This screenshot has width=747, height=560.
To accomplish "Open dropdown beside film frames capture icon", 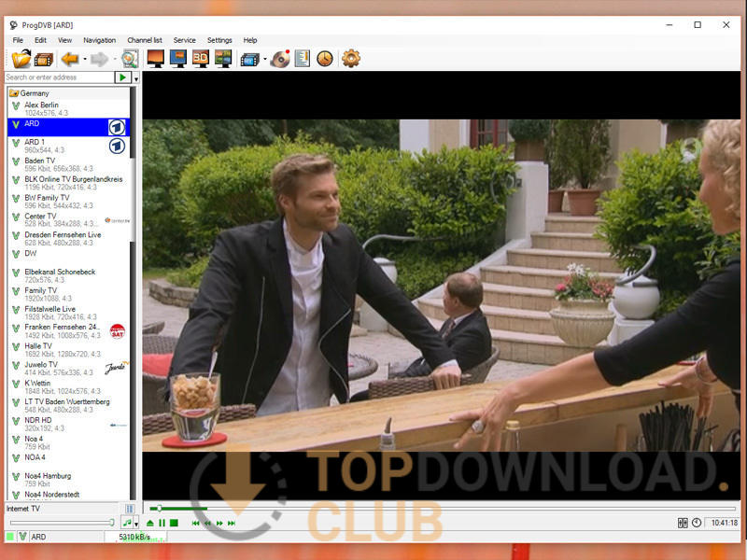I will (x=265, y=60).
